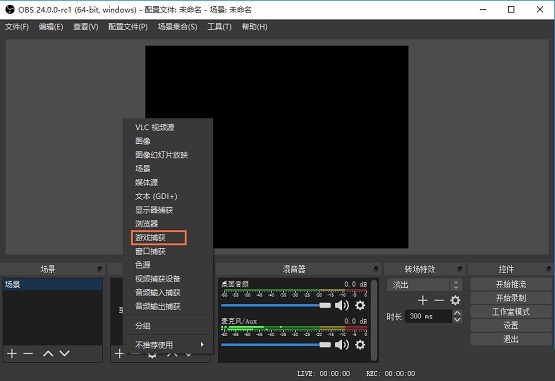The height and width of the screenshot is (381, 555).
Task: Undock the 控件 panel using its float icon
Action: point(549,269)
